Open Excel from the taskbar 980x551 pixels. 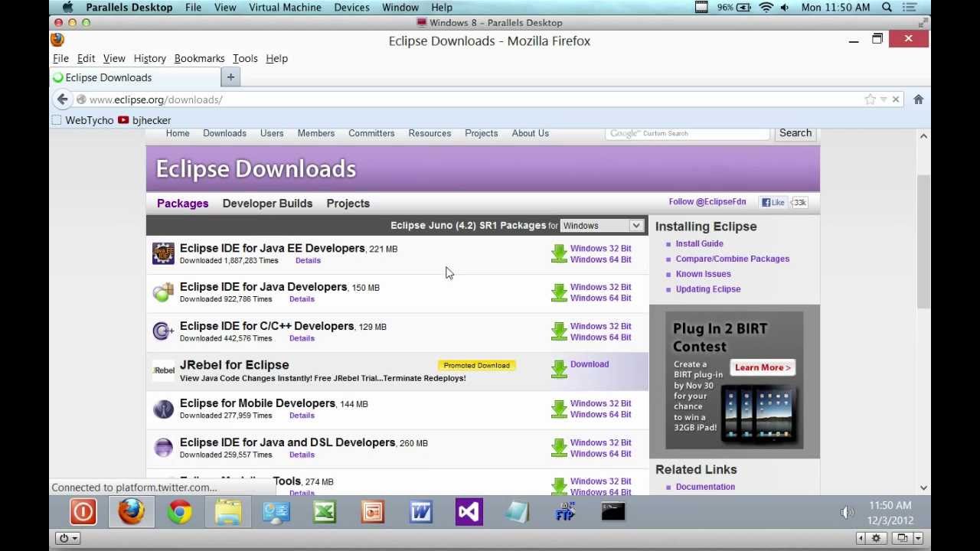pyautogui.click(x=325, y=512)
